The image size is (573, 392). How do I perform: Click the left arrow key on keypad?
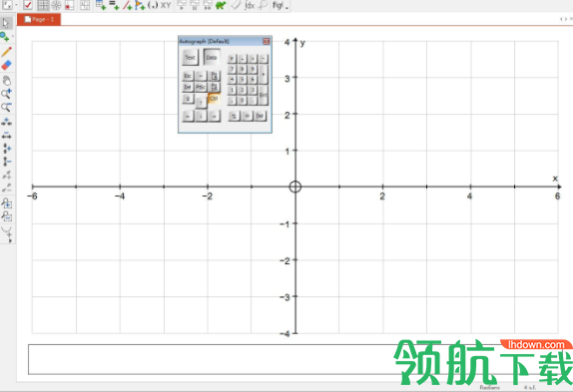(x=188, y=116)
